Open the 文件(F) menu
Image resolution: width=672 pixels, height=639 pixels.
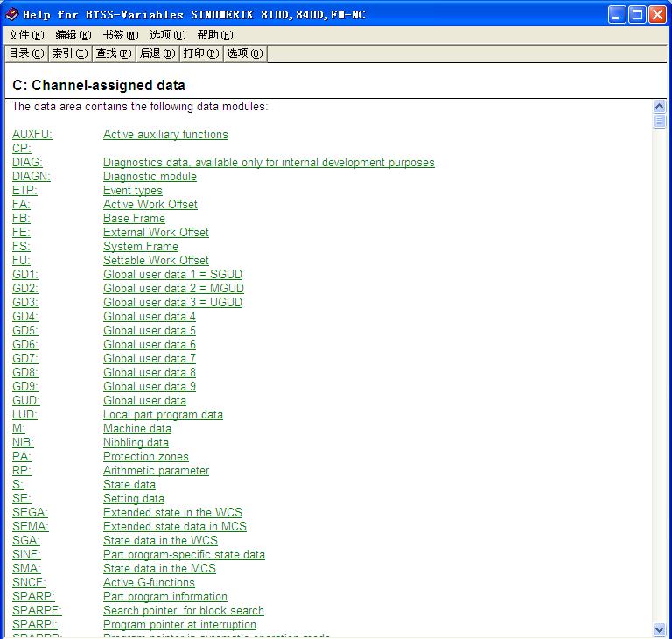[x=26, y=35]
